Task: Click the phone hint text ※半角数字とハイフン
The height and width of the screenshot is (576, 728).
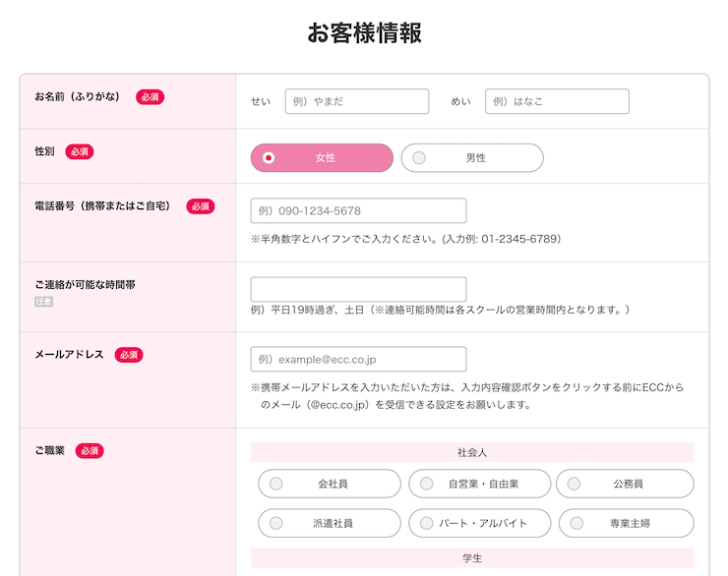Action: 405,239
